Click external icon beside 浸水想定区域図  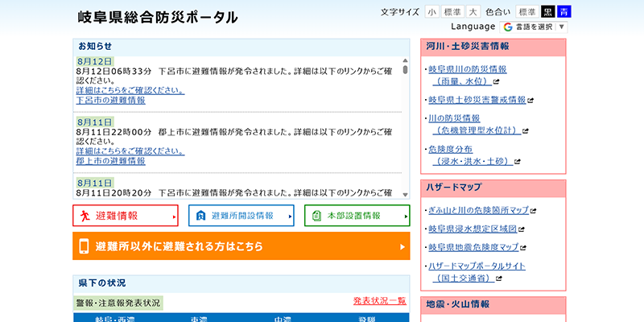point(521,229)
